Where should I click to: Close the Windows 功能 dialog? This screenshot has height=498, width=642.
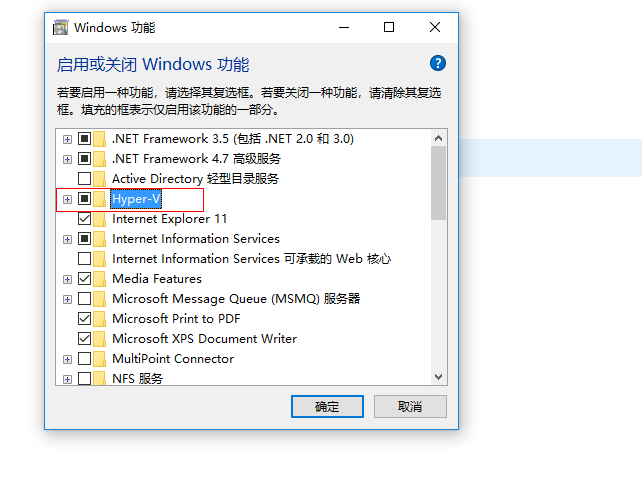pos(435,27)
